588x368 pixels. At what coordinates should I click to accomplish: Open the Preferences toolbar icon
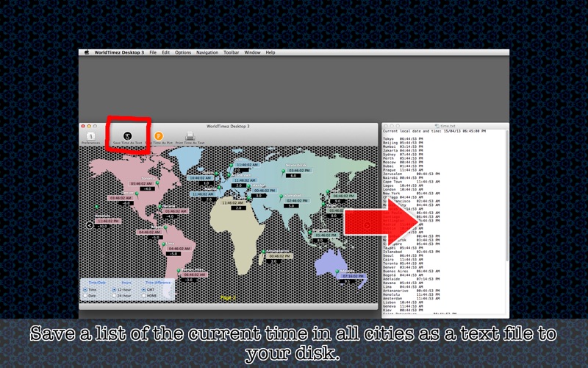[x=90, y=136]
